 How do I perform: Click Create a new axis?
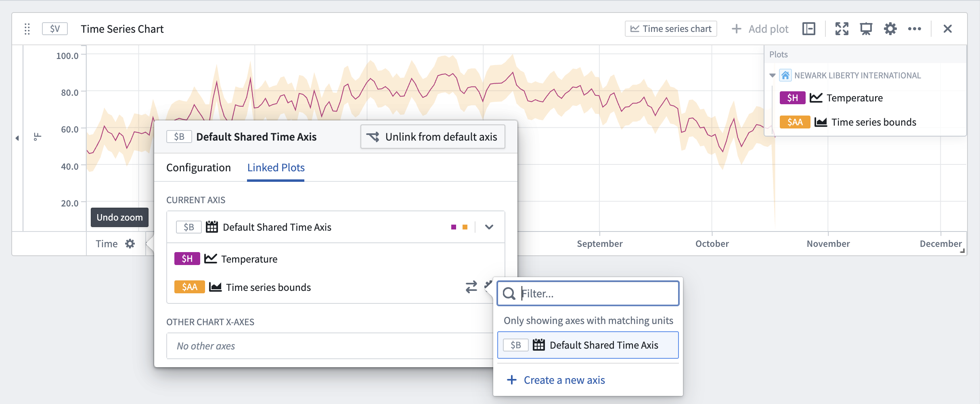click(563, 380)
